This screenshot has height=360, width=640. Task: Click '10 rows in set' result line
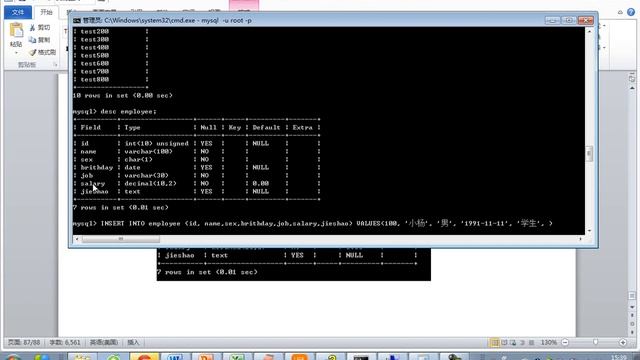pos(122,96)
